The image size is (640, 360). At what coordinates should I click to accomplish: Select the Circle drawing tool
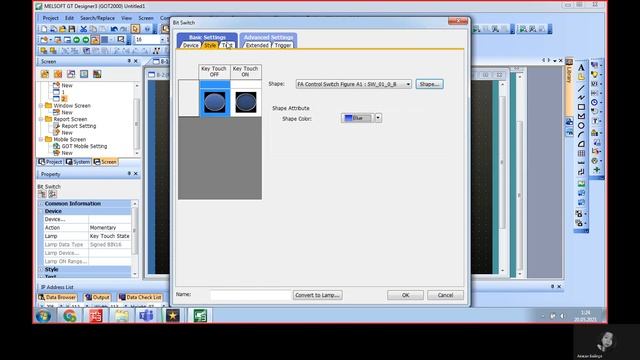581,125
